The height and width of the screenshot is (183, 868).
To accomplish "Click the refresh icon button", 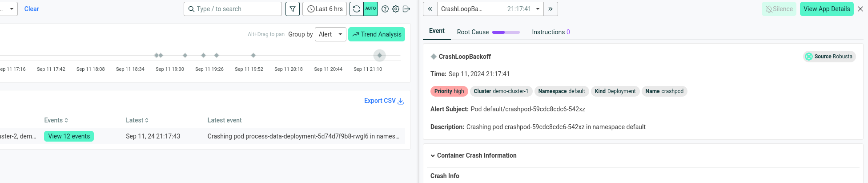I will pos(357,9).
